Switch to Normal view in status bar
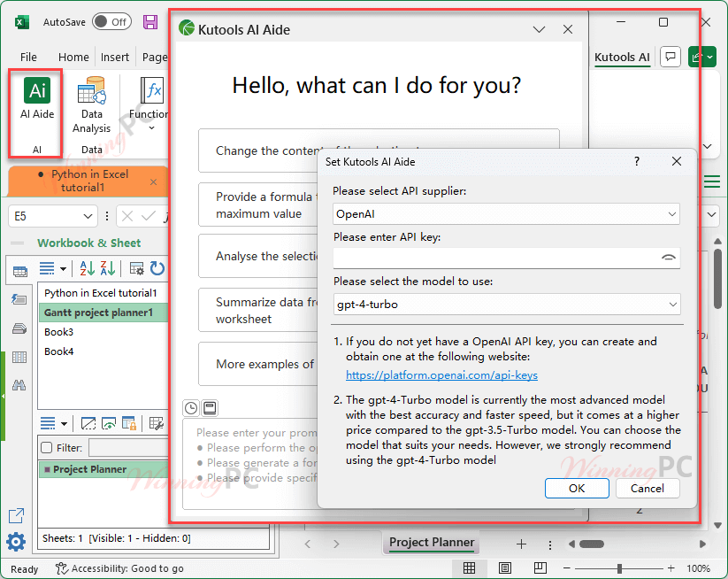This screenshot has width=728, height=579. (470, 567)
